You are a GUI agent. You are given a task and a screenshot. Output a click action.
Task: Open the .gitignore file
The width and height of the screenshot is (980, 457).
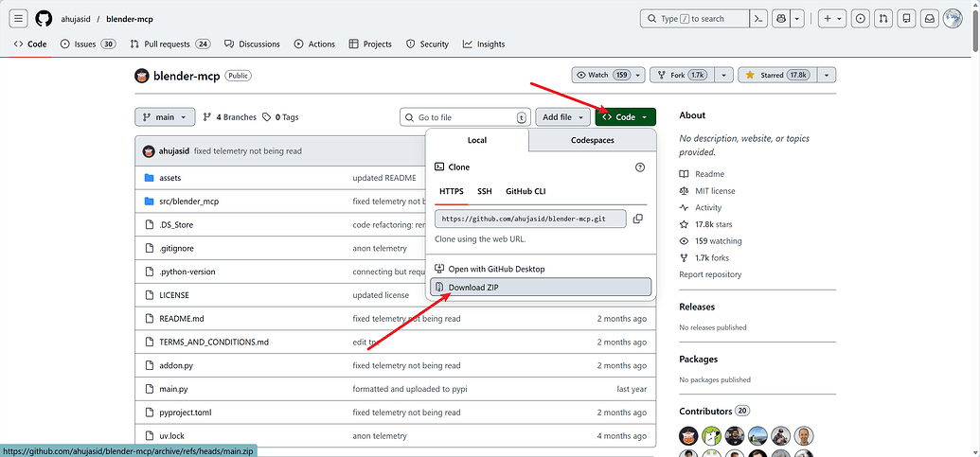coord(176,248)
